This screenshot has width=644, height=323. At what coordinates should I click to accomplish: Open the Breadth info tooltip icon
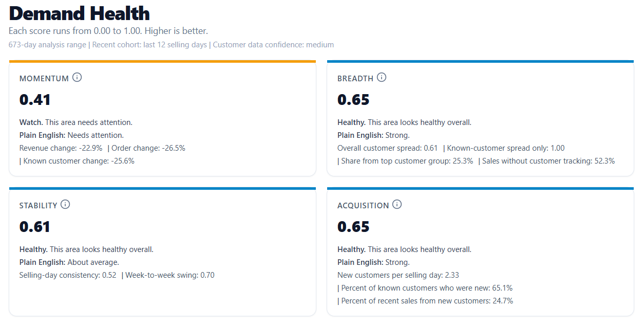pos(382,78)
